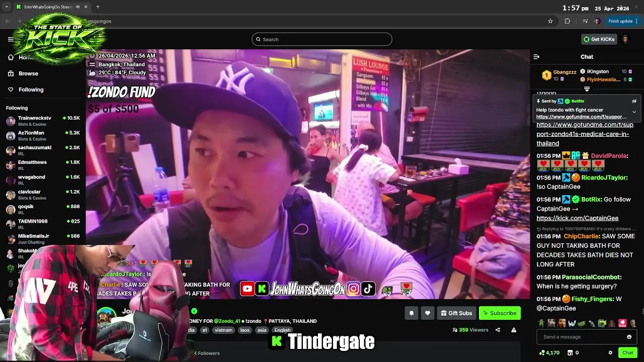Insert the tinder emote in chat

coord(623,323)
